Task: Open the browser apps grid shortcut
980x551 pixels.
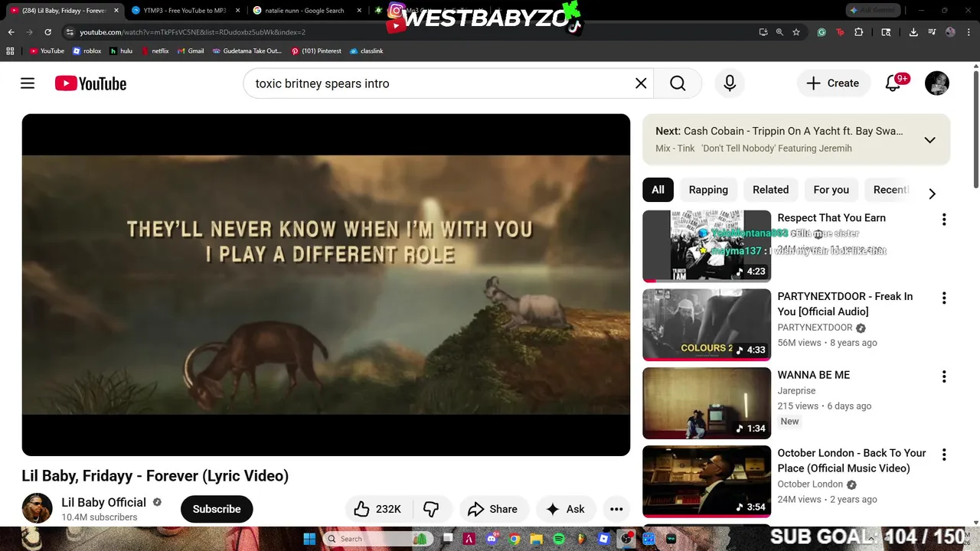Action: pyautogui.click(x=10, y=51)
